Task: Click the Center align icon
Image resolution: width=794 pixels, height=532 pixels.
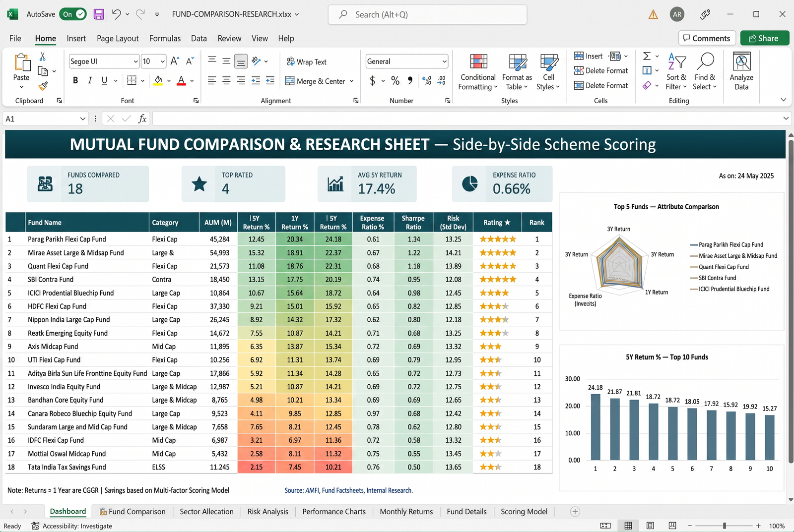Action: coord(226,80)
